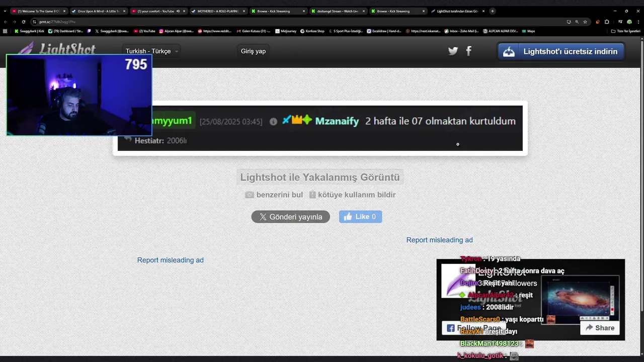
Task: Open '(79) Dashboard / Str...' bookmark
Action: tap(65, 31)
